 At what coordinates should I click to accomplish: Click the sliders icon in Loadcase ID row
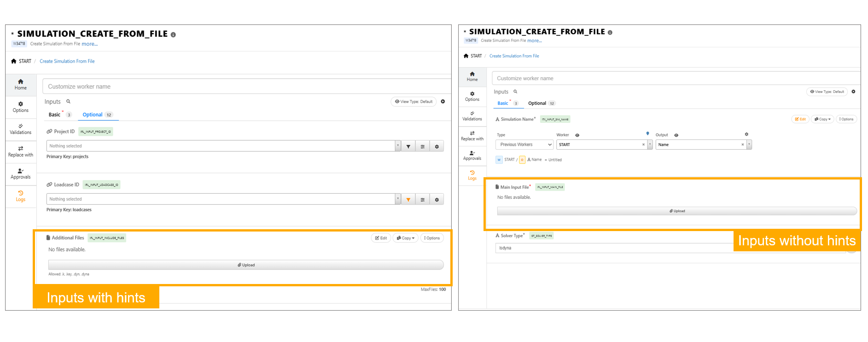(x=422, y=199)
